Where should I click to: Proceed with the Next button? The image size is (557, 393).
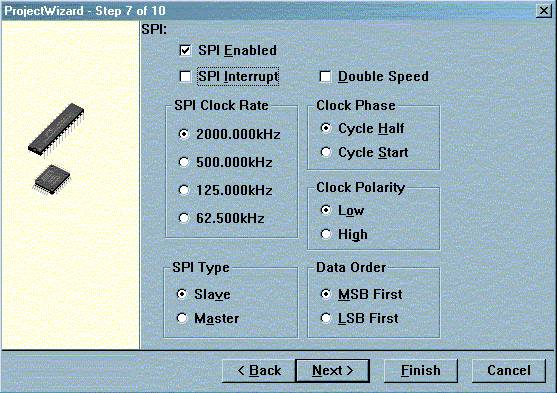coord(332,371)
